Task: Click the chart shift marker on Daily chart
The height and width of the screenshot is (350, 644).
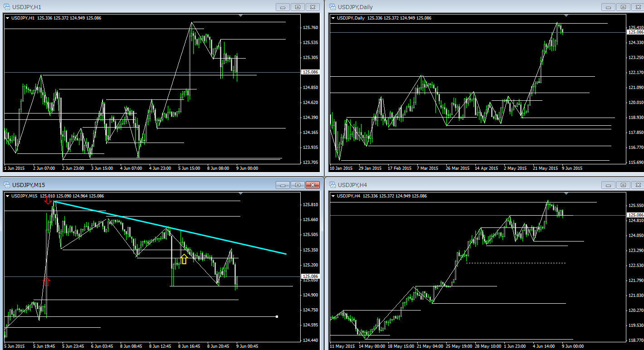Action: [x=566, y=16]
